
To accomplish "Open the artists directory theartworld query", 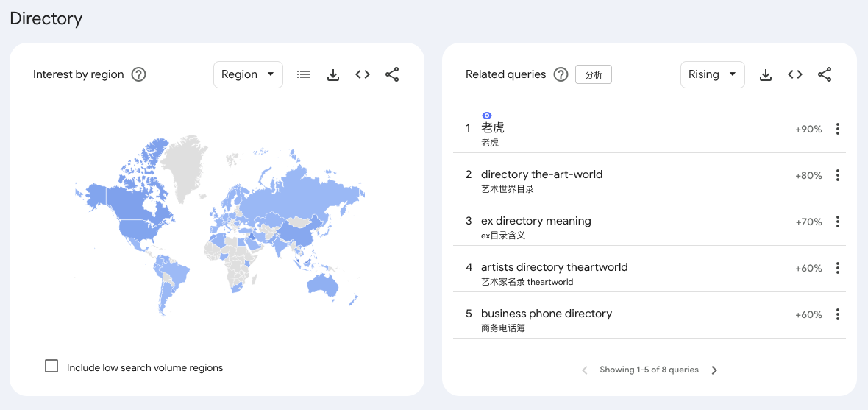I will (554, 267).
